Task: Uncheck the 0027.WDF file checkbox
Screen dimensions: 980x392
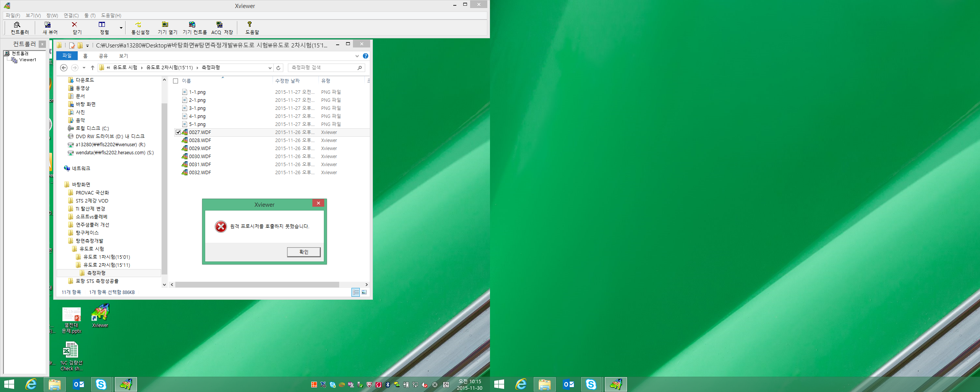Action: click(x=178, y=132)
